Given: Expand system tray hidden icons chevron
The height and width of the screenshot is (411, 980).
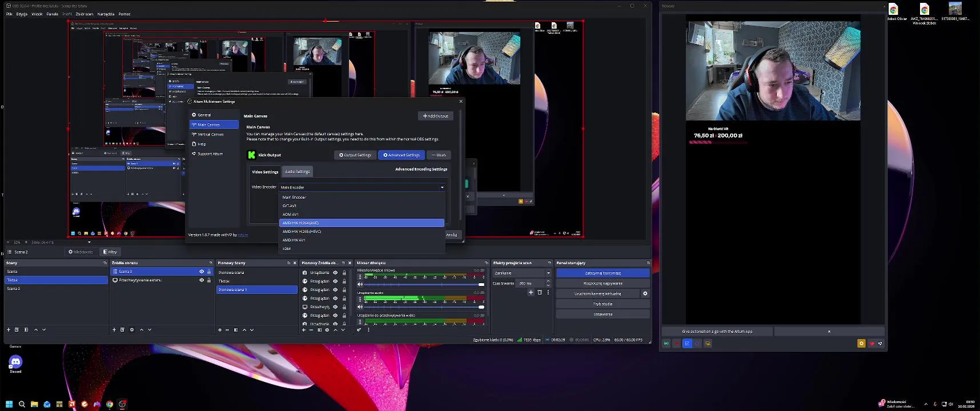Looking at the screenshot, I should (926, 404).
